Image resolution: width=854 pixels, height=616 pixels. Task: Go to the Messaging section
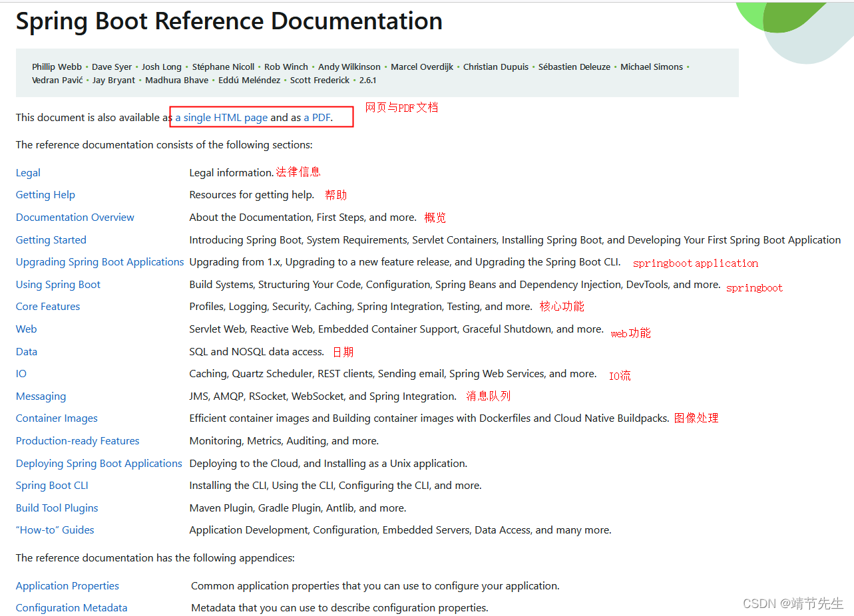(x=41, y=396)
